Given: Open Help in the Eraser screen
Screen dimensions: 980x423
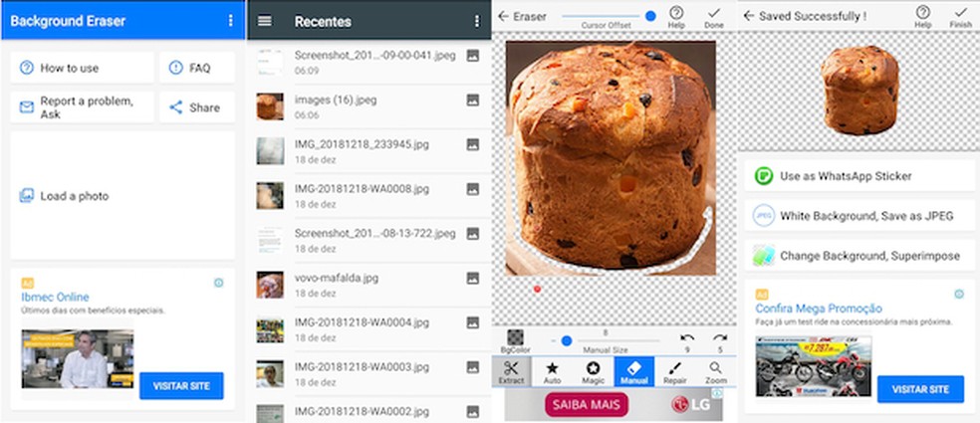Looking at the screenshot, I should 676,17.
